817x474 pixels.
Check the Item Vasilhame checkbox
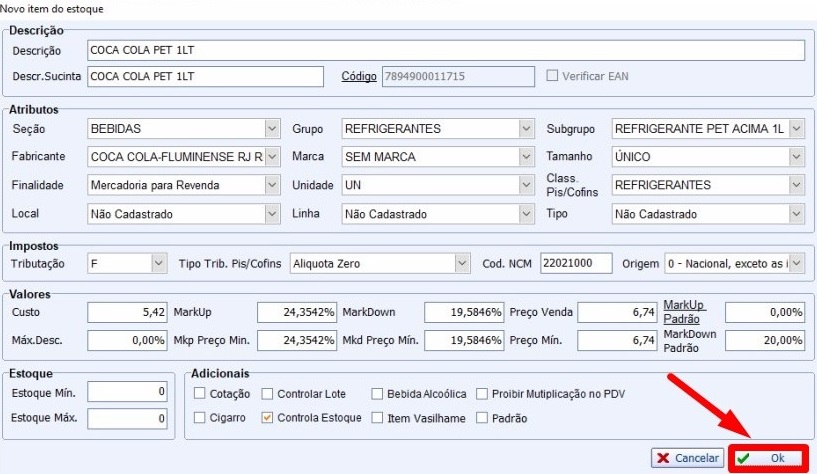(x=378, y=418)
